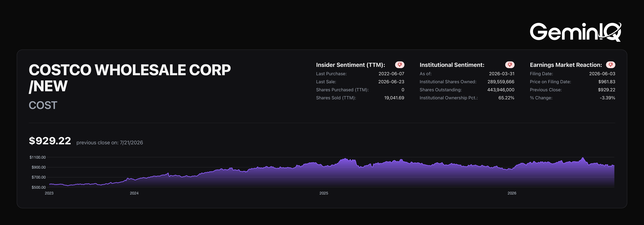
Task: Click the 2026 x-axis label
Action: (512, 193)
